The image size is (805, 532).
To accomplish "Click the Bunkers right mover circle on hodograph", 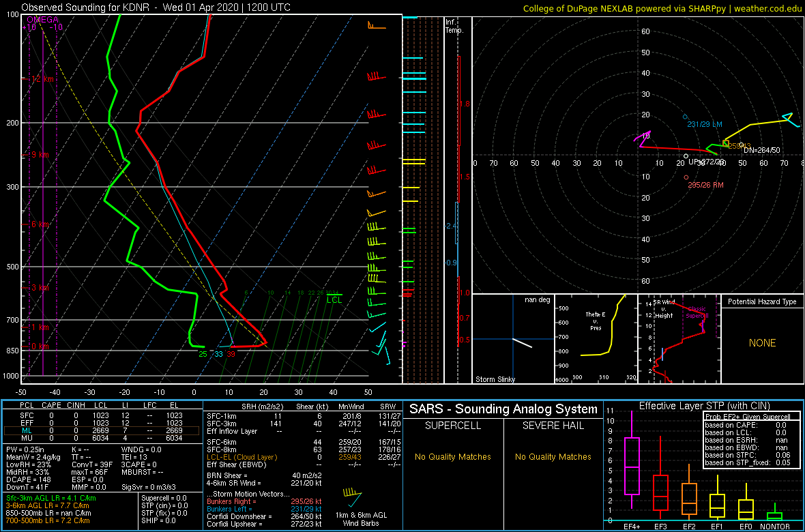I will coord(686,177).
